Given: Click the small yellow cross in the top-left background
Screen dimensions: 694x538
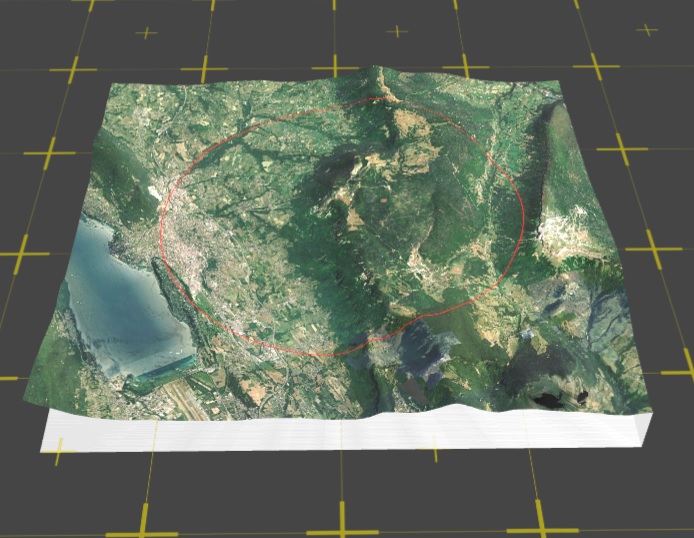Looking at the screenshot, I should tap(147, 32).
